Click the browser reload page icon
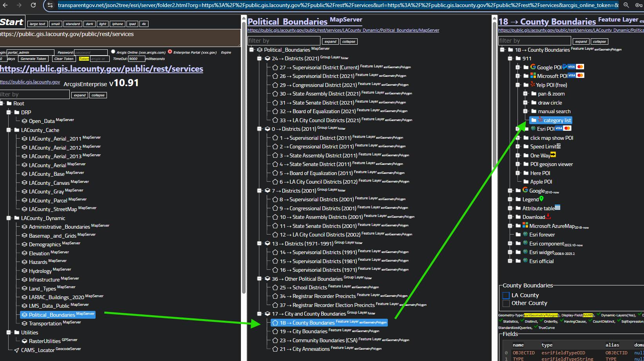The image size is (644, 361). tap(33, 5)
